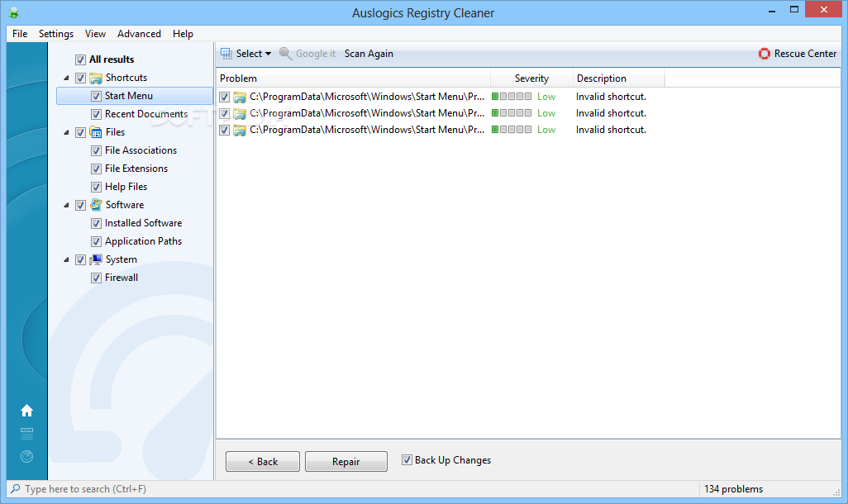Click the gauge icon in left sidebar
848x504 pixels.
click(26, 456)
